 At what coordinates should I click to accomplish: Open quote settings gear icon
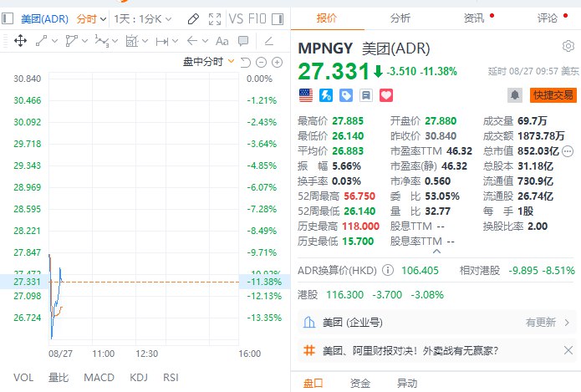click(568, 46)
